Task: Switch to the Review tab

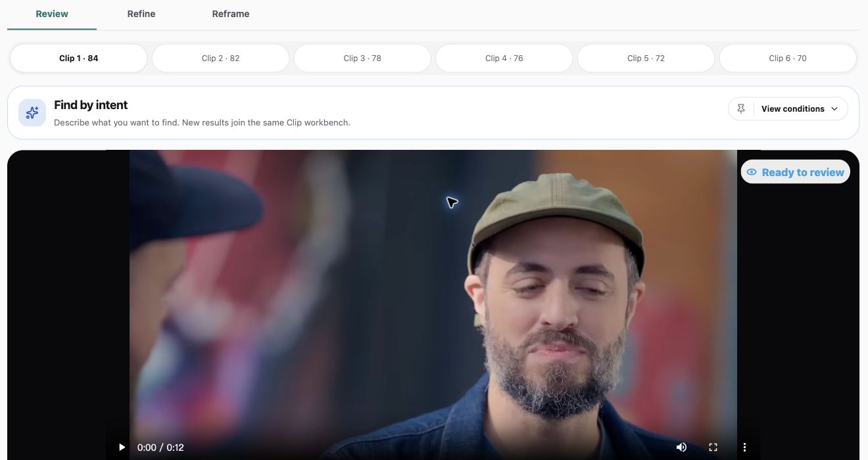Action: tap(52, 14)
